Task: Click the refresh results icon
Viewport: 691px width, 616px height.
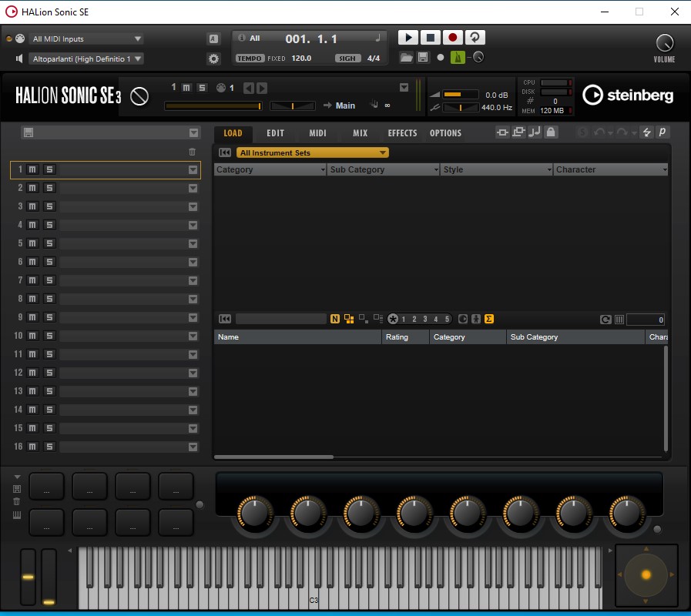Action: (605, 320)
